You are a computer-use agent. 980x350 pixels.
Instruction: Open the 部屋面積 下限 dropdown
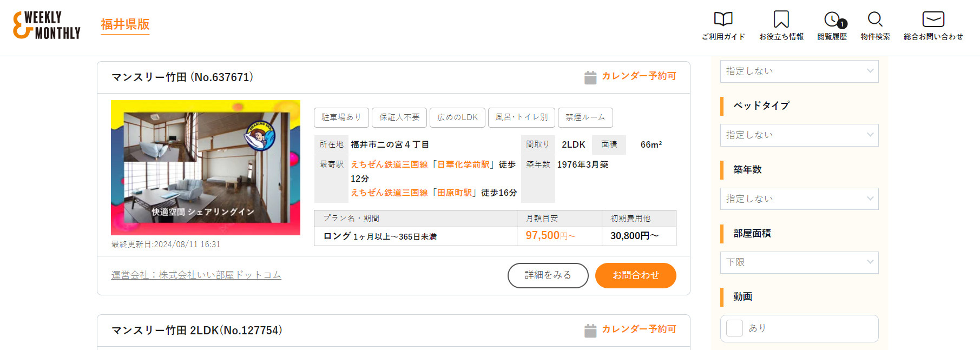799,262
